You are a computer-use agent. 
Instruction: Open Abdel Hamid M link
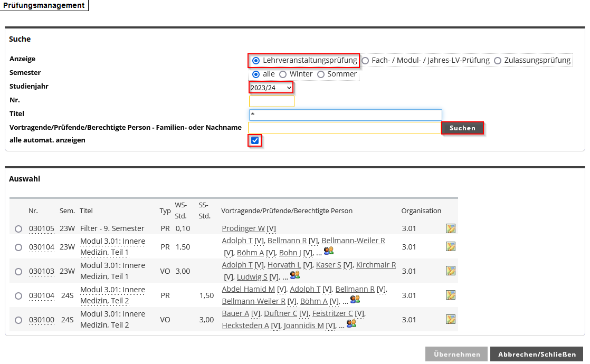click(249, 289)
